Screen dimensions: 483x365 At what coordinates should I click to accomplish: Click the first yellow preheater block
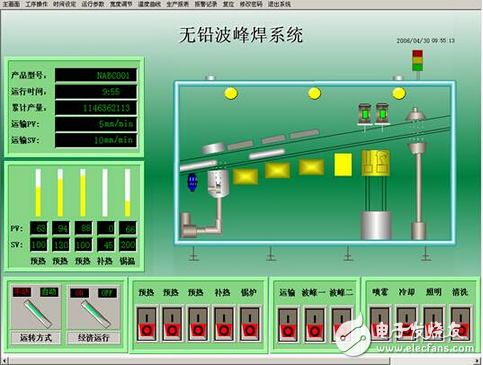coord(245,177)
